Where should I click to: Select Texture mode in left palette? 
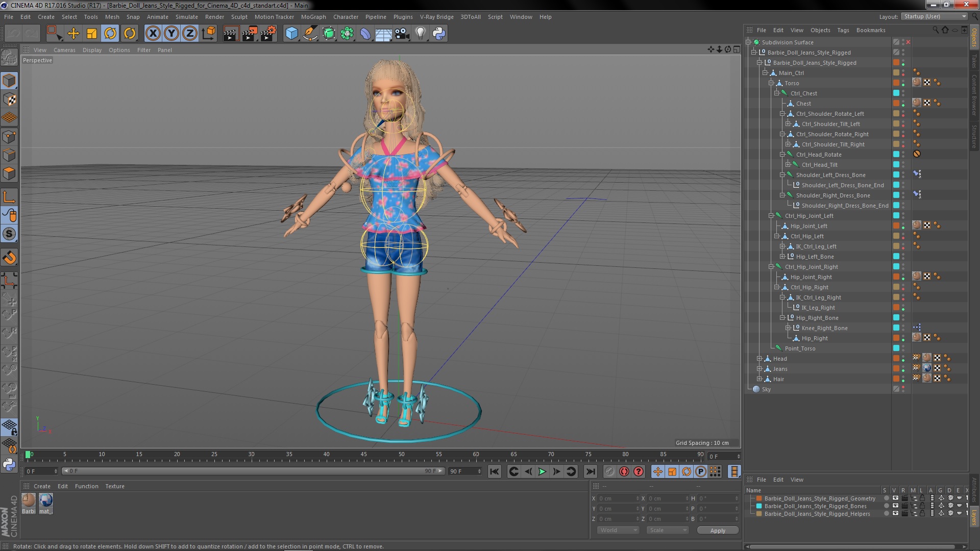click(x=9, y=99)
